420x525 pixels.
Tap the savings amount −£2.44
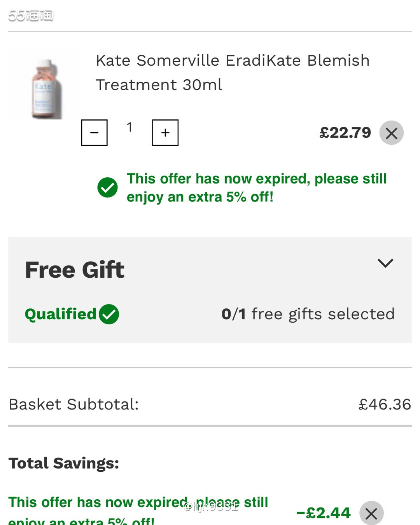[x=323, y=513]
